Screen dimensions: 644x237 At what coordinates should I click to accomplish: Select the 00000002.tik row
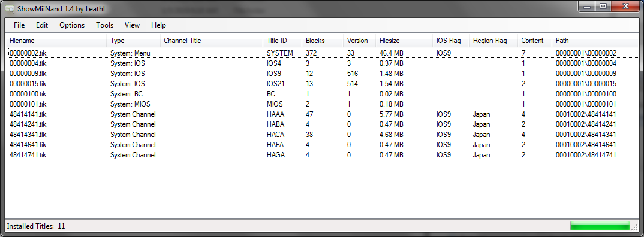323,53
